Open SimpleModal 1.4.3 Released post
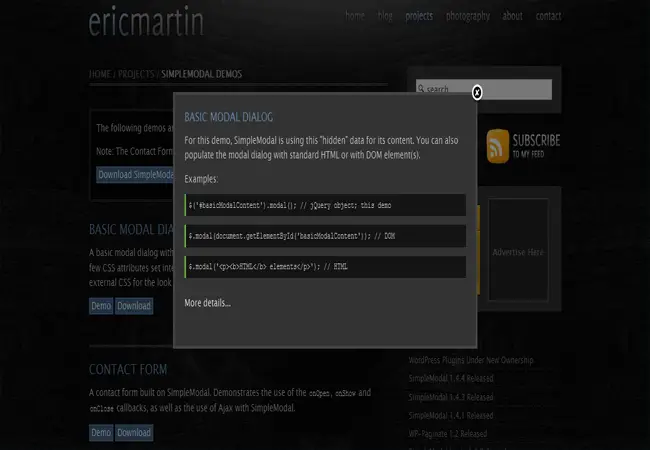The image size is (650, 450). click(x=451, y=397)
